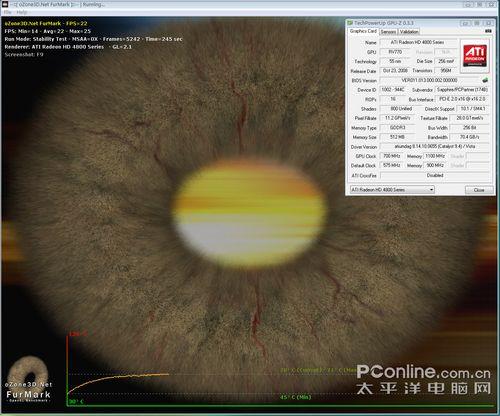
Task: Click the Default Clock row Memory 900 MHz value
Action: click(x=436, y=165)
